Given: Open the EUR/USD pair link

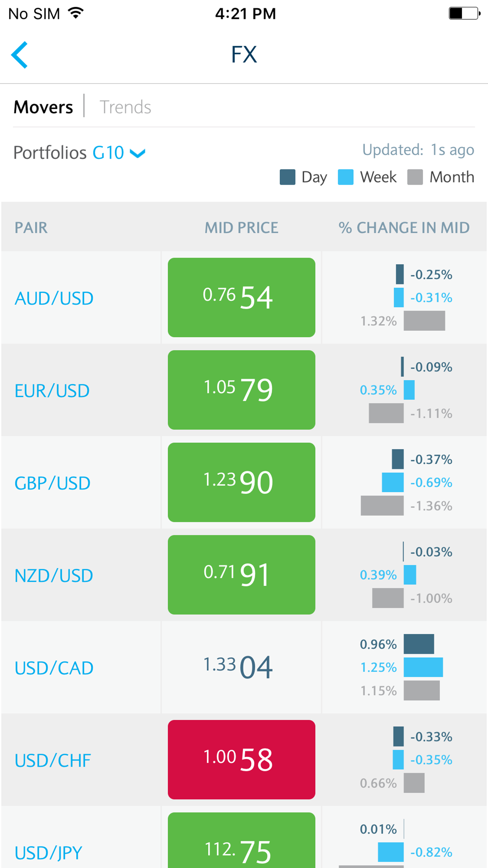Looking at the screenshot, I should tap(52, 391).
